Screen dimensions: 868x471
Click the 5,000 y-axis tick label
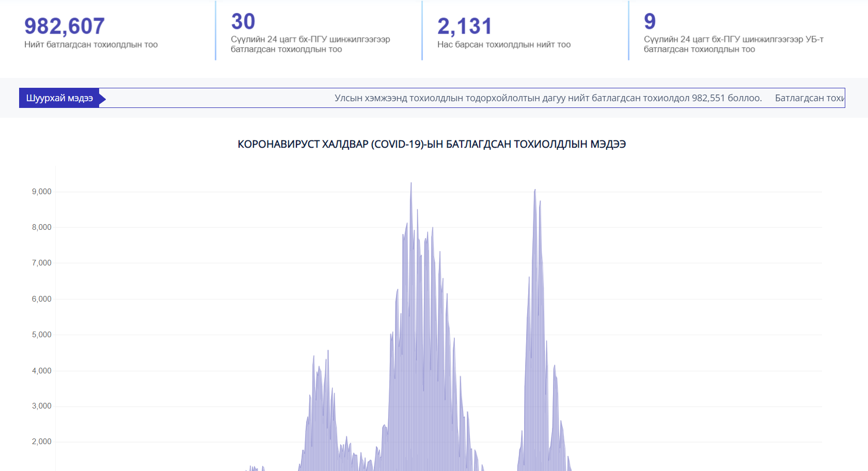(x=42, y=335)
